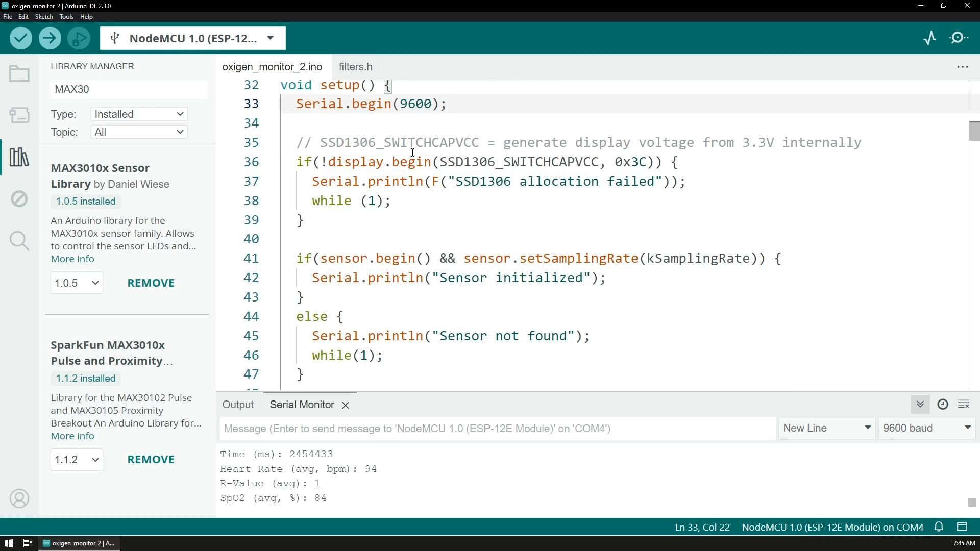This screenshot has width=980, height=551.
Task: Clear the serial monitor output
Action: point(964,405)
